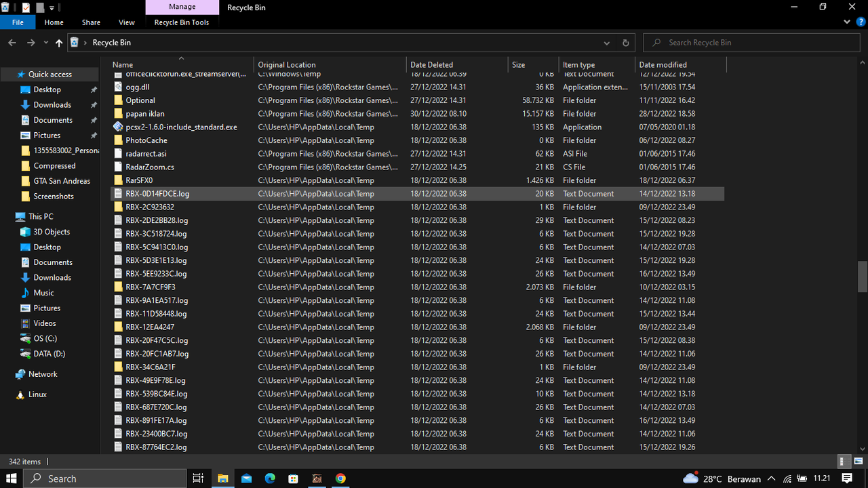Switch to the View ribbon tab

click(x=127, y=22)
